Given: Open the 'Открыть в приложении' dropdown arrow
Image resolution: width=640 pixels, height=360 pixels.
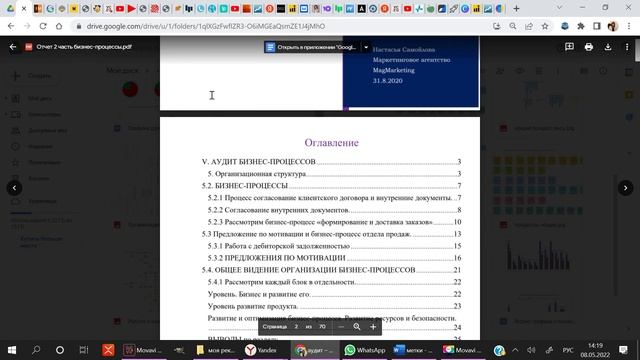Looking at the screenshot, I should [366, 47].
